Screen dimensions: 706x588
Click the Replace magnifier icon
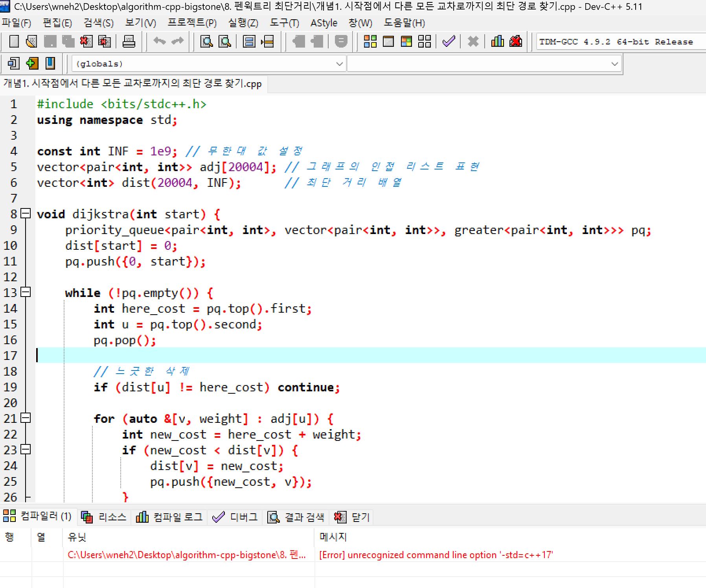(x=224, y=41)
